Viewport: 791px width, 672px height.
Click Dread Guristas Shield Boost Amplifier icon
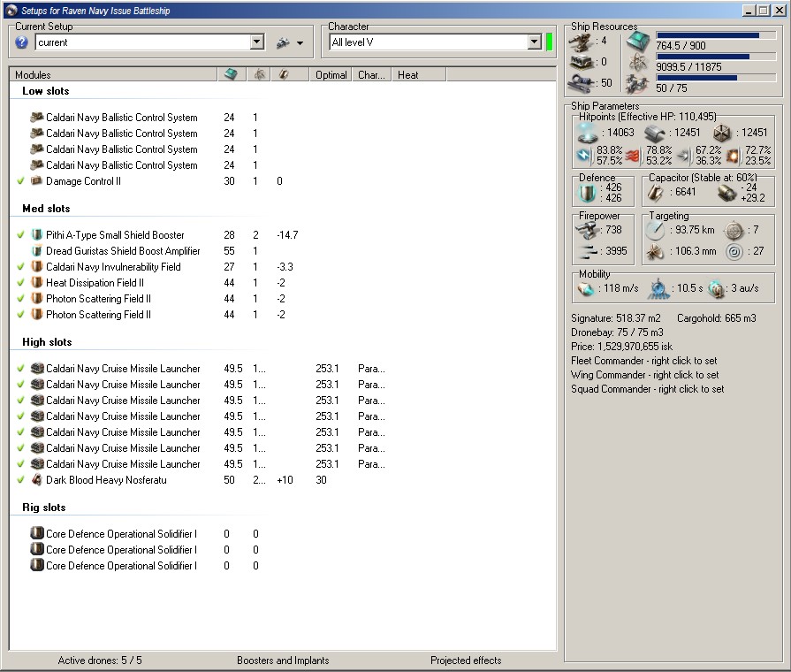coord(36,250)
